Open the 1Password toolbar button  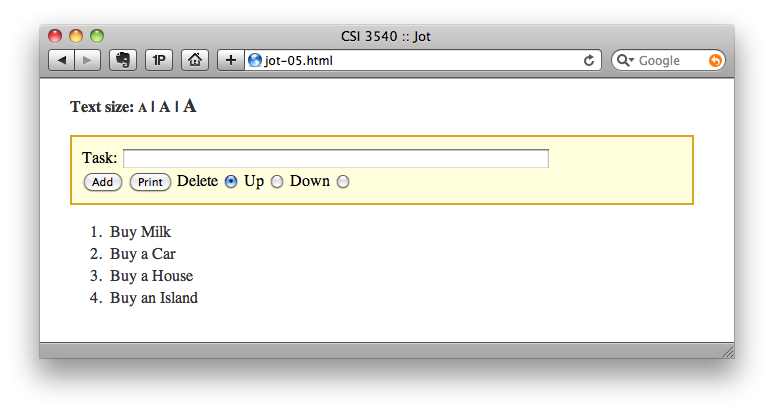159,60
